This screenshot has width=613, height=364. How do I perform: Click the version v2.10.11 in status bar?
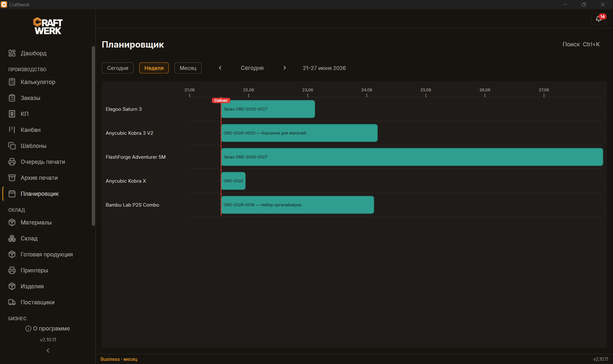(x=601, y=359)
